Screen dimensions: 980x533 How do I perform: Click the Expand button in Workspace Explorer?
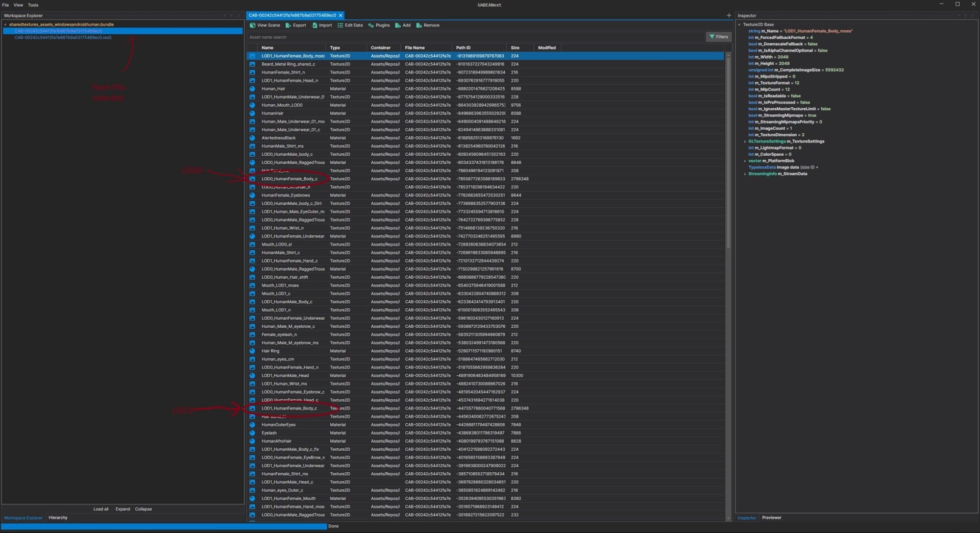[122, 509]
